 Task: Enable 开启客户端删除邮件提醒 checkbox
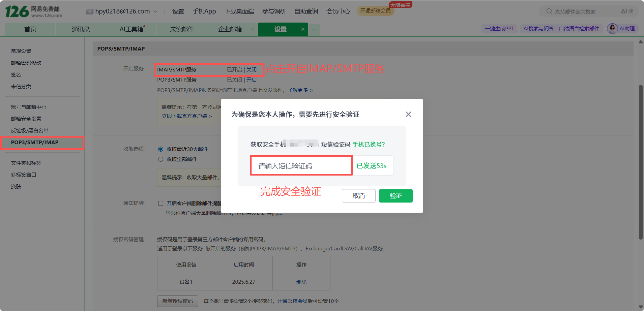pyautogui.click(x=161, y=204)
